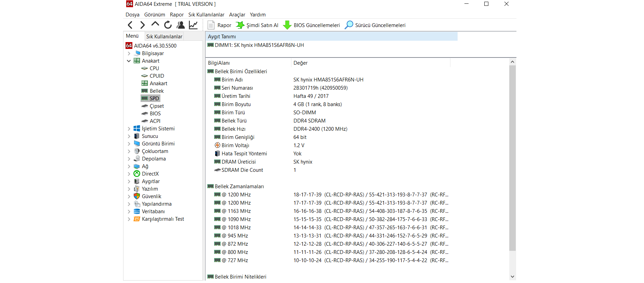Click scrollbar up arrow in details pane
644x283 pixels.
[512, 62]
